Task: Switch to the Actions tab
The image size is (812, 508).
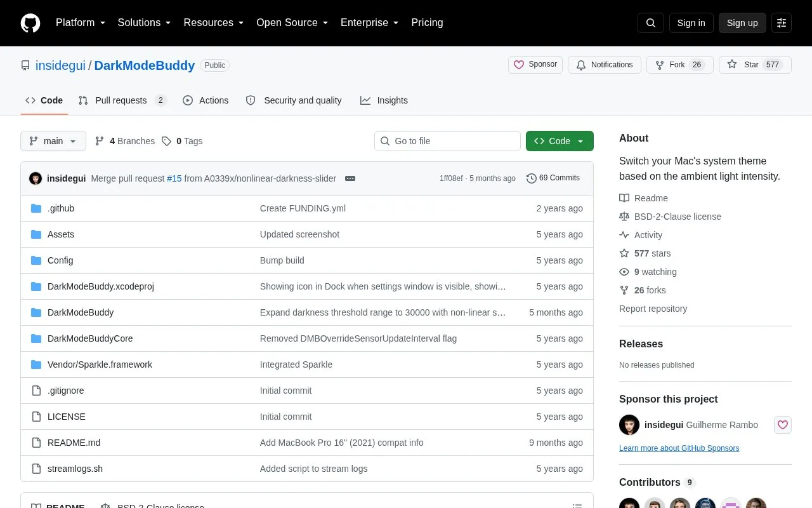Action: pyautogui.click(x=206, y=100)
